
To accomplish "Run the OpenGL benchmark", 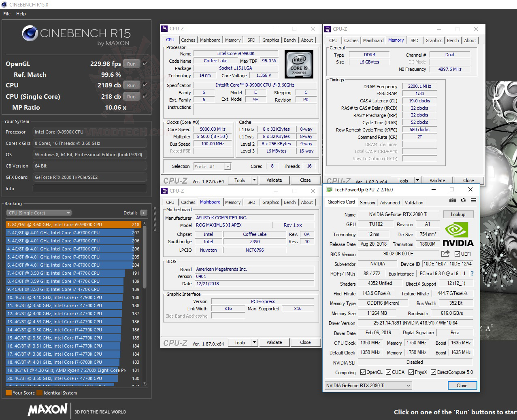I will coord(131,64).
